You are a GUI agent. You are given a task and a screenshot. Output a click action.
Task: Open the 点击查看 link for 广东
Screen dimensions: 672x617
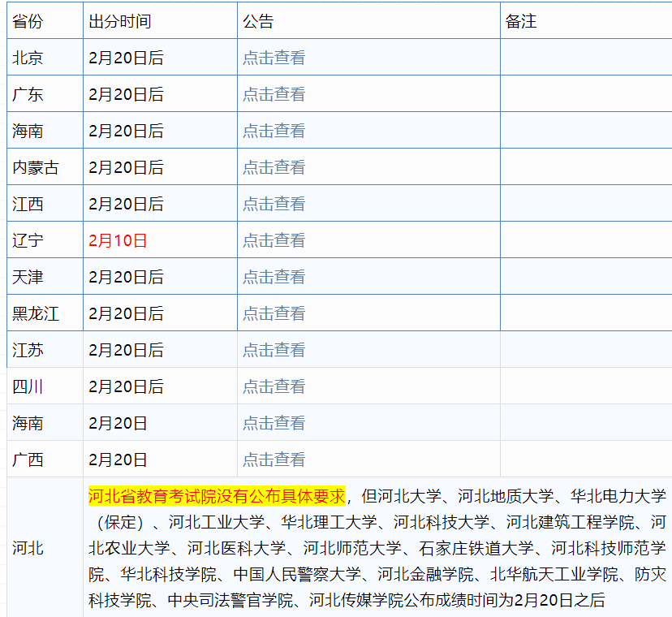[274, 94]
